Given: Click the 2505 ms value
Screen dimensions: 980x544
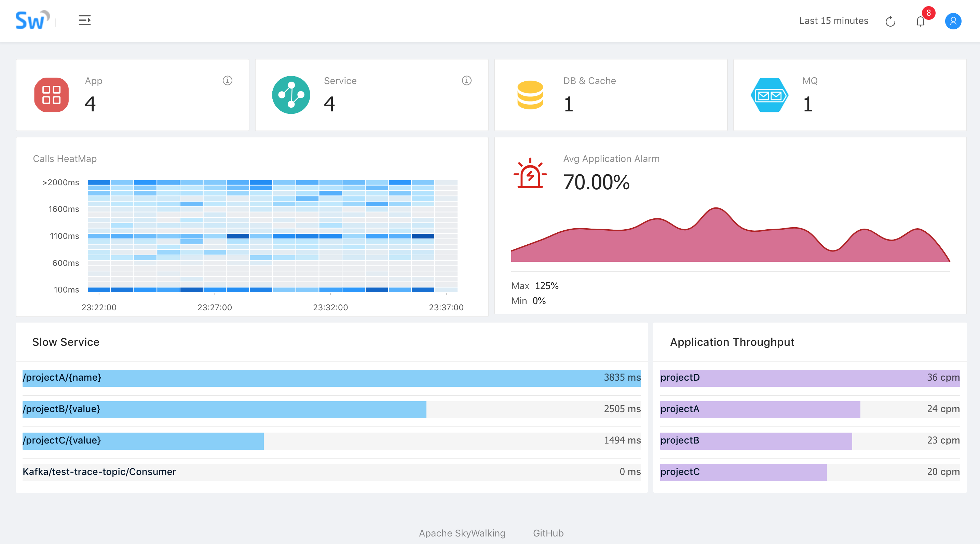Looking at the screenshot, I should 622,409.
